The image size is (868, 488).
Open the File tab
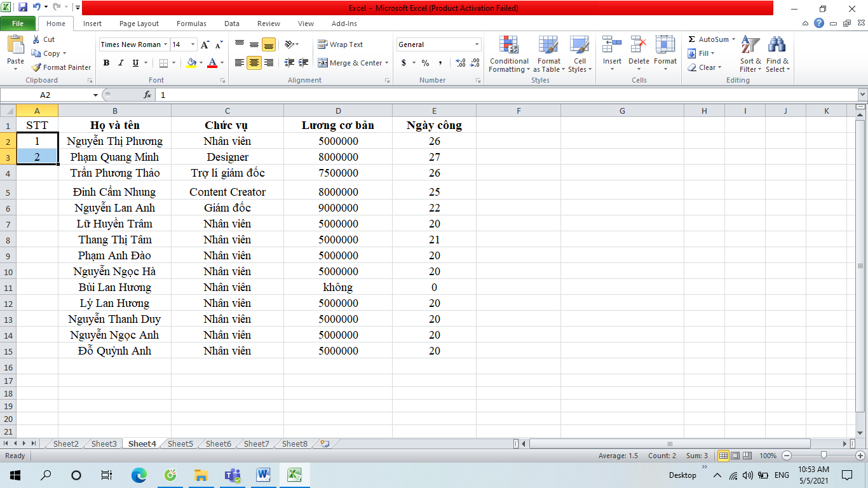tap(18, 24)
